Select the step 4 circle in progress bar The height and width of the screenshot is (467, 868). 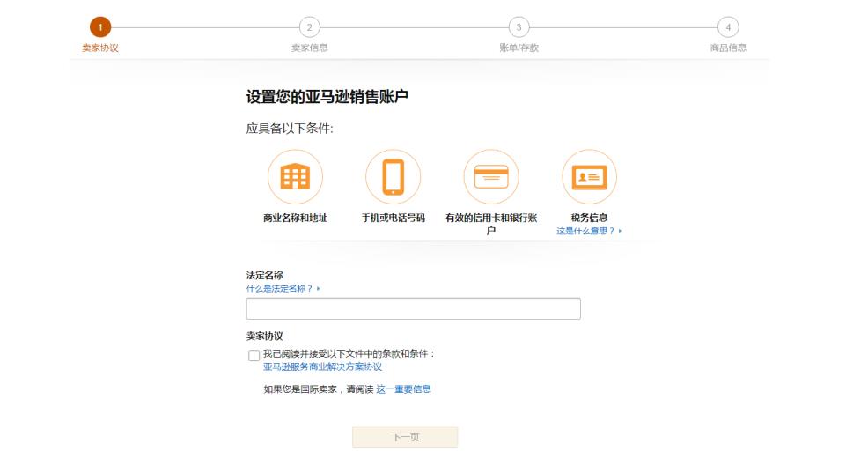(728, 27)
